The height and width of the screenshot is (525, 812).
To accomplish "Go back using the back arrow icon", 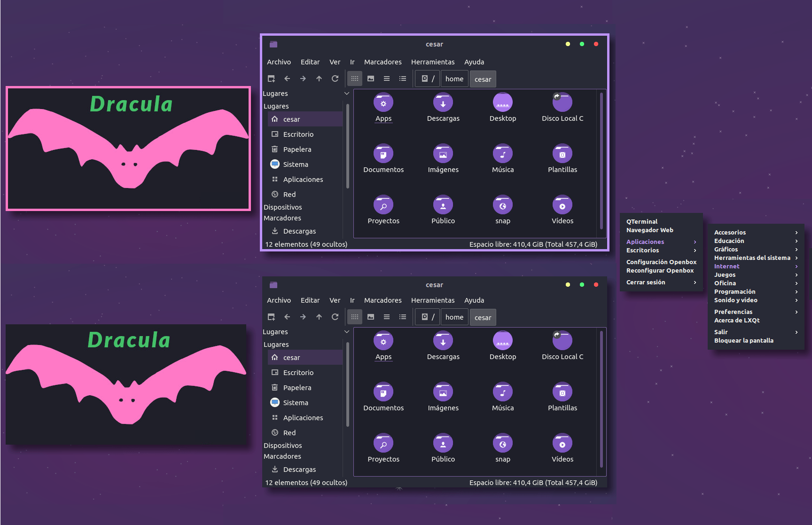I will point(287,78).
